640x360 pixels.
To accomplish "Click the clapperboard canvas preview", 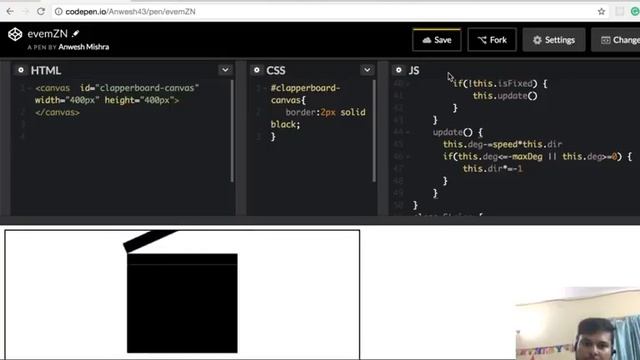I will (182, 295).
